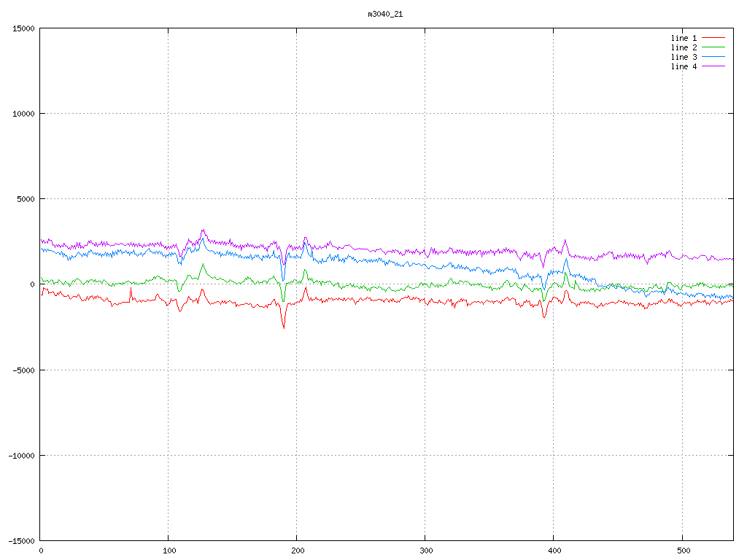
Task: Click the y-axis label -15000
Action: coord(22,541)
